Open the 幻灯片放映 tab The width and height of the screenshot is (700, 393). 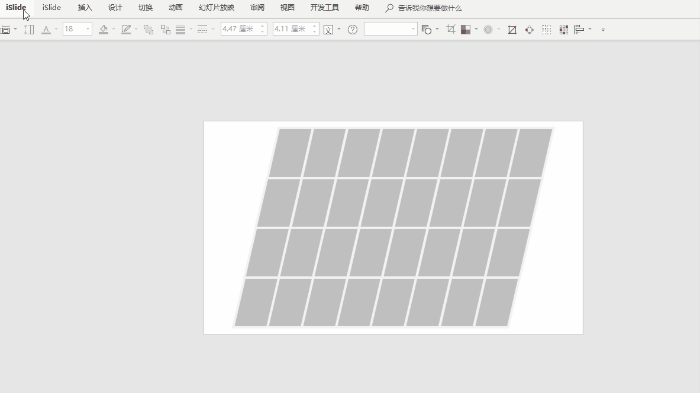click(x=217, y=8)
